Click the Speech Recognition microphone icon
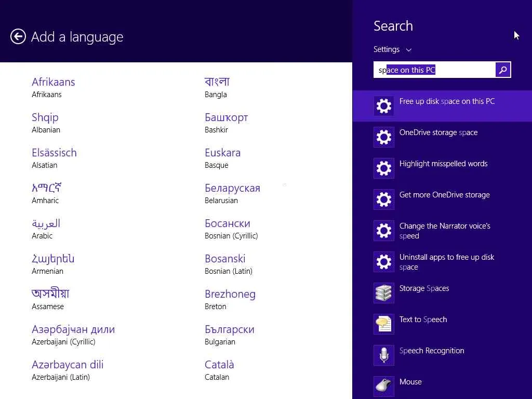Screen dimensions: 532x399 click(x=384, y=356)
